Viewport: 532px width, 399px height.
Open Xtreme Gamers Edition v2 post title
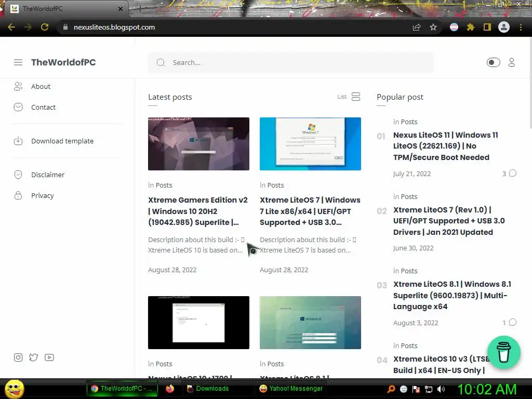pos(198,211)
